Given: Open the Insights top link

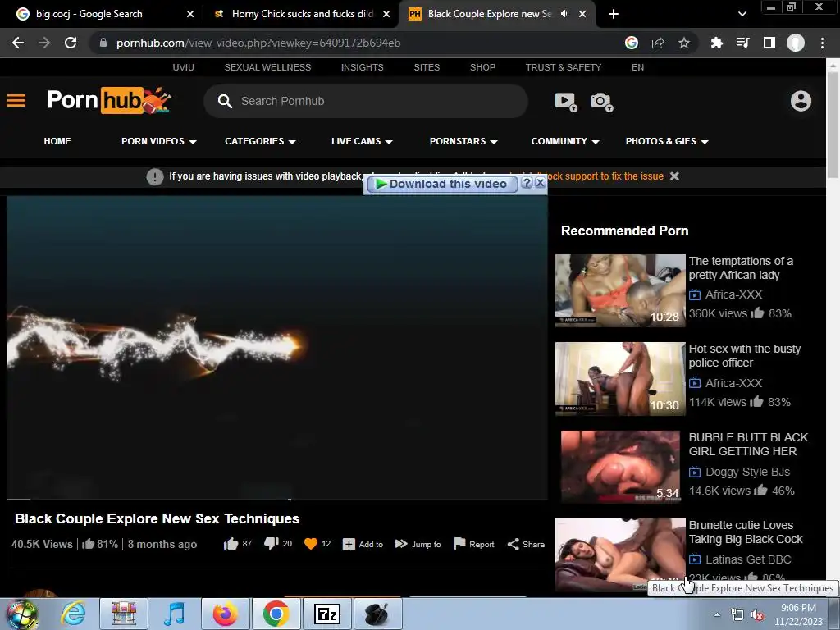Looking at the screenshot, I should tap(362, 67).
